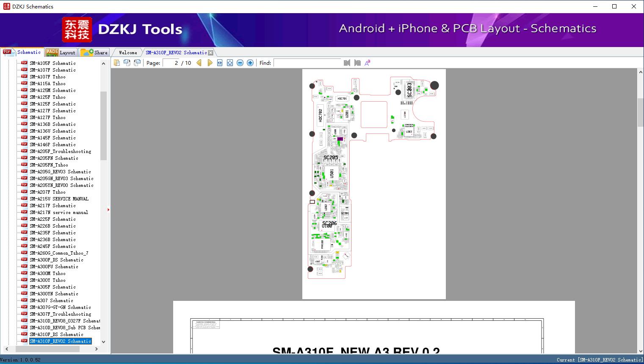
Task: Select SM-A205FN Schematic tree item
Action: (54, 158)
